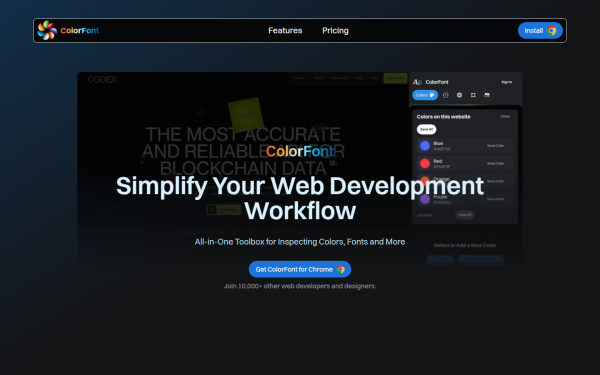Click the View All button under colors
The height and width of the screenshot is (375, 600).
pos(465,215)
